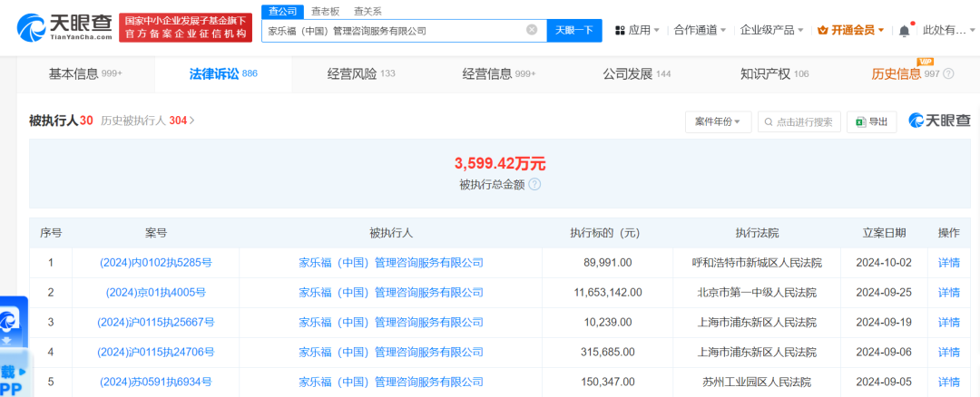The width and height of the screenshot is (980, 397).
Task: Expand the 企业级产品 dropdown
Action: point(772,30)
